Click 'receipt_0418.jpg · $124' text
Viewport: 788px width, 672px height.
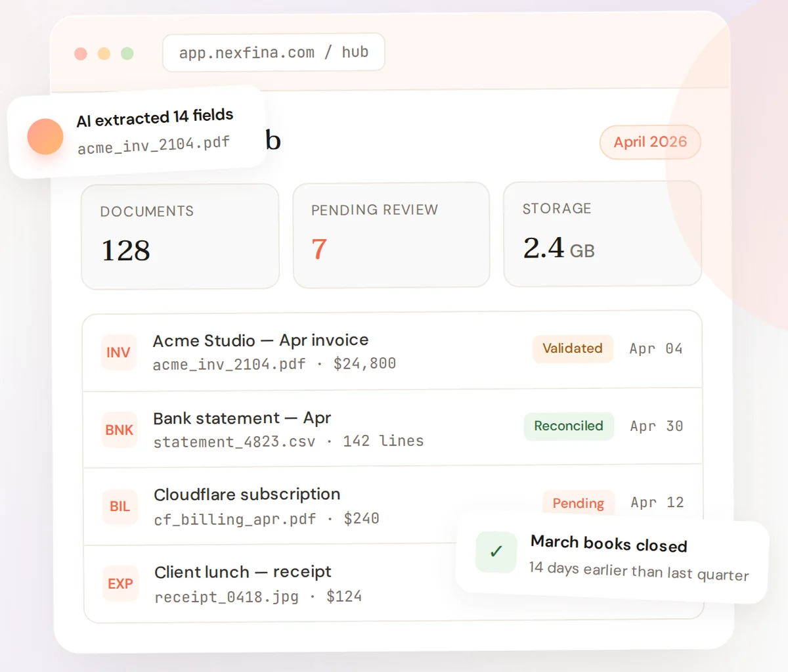pos(258,596)
